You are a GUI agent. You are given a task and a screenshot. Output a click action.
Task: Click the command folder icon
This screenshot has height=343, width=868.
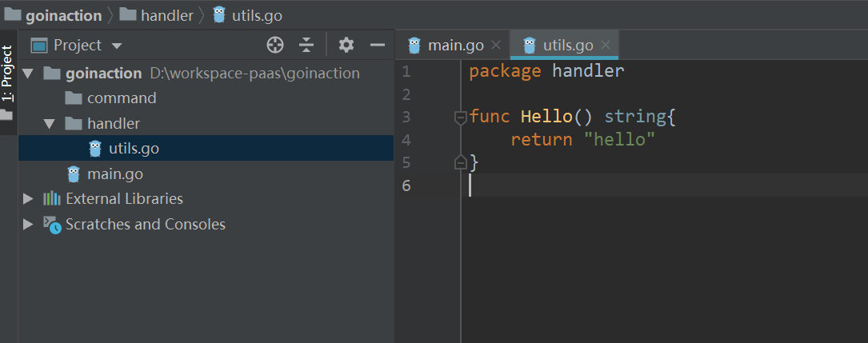(74, 98)
